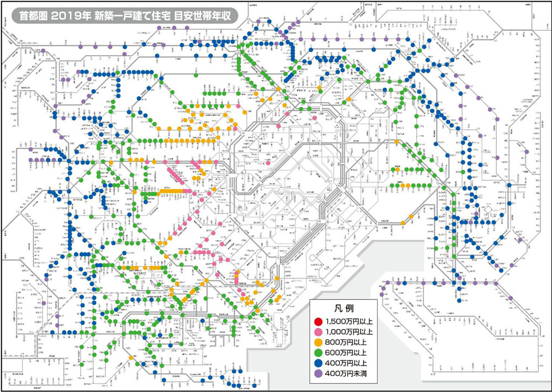Select the purple 400万円未満 legend dot
Image resolution: width=552 pixels, height=392 pixels.
[317, 374]
